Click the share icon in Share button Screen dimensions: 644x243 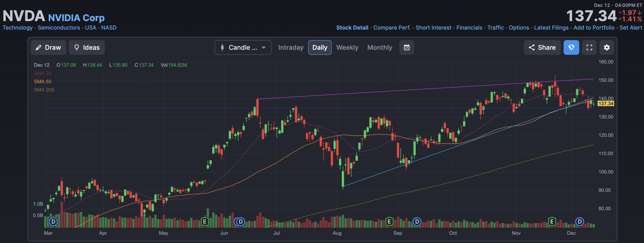point(531,47)
